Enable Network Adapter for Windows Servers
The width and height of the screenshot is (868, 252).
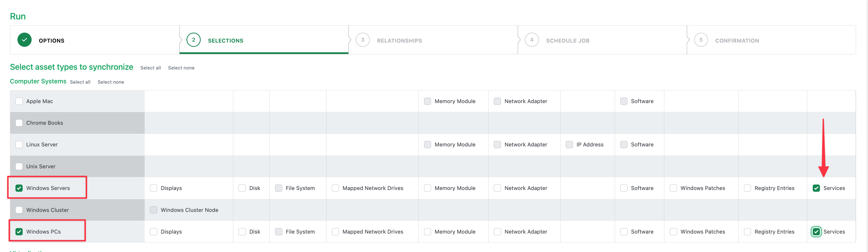coord(497,188)
